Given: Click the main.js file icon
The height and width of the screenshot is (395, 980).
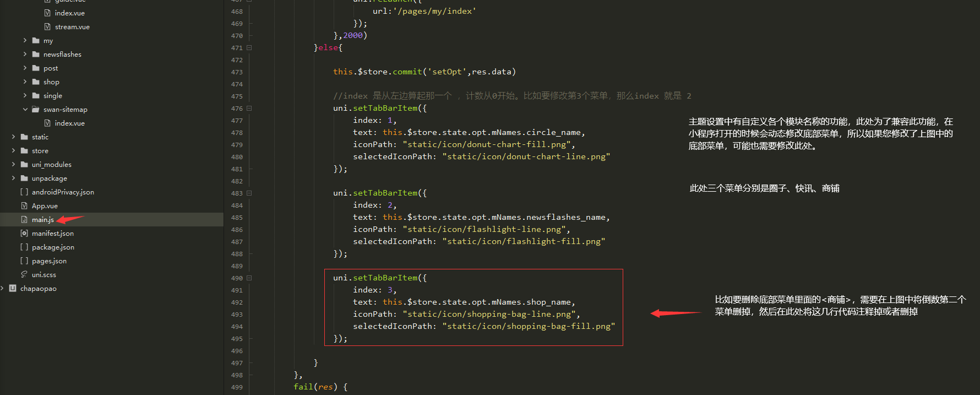Looking at the screenshot, I should coord(24,220).
